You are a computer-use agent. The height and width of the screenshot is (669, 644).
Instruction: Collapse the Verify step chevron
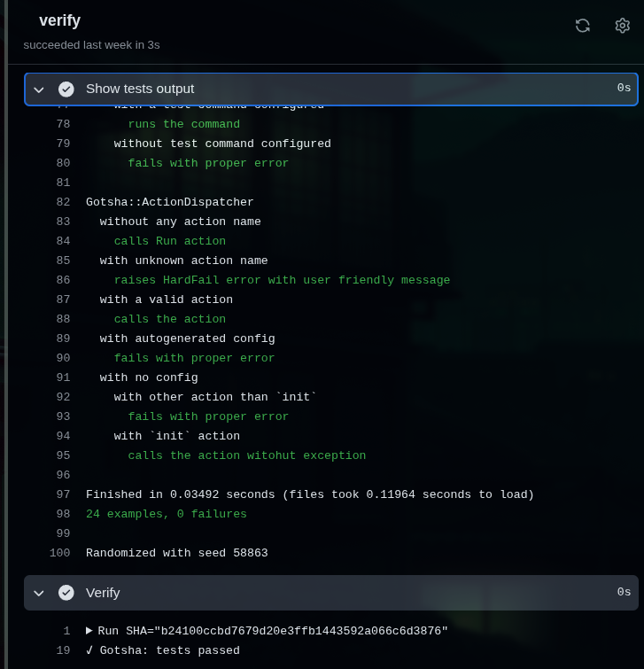pyautogui.click(x=39, y=593)
